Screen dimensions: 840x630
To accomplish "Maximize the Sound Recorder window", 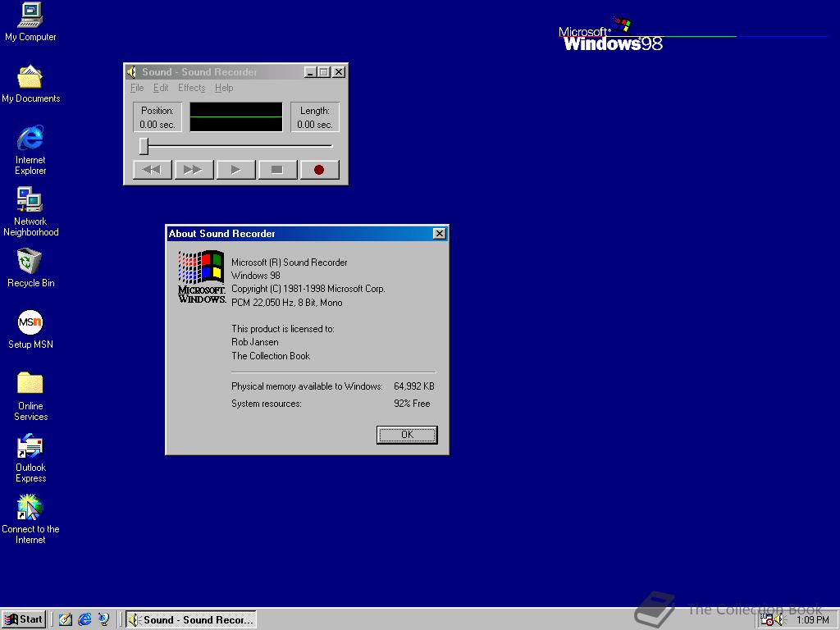I will [x=323, y=72].
